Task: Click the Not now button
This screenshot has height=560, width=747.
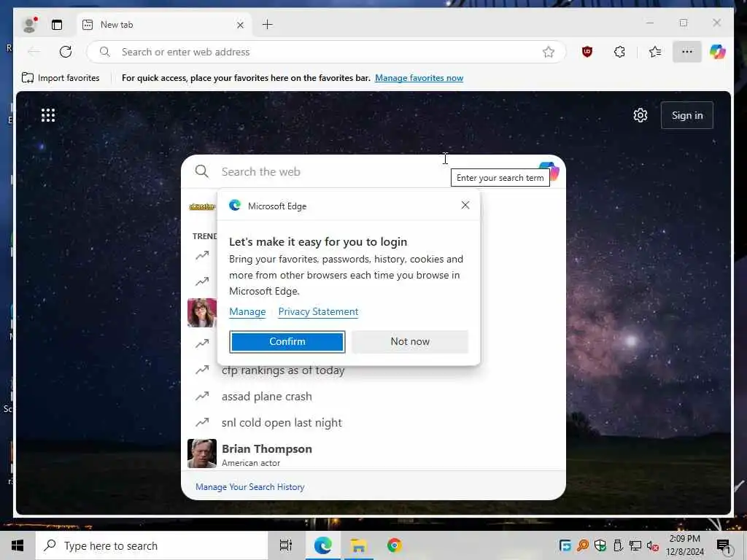Action: point(410,341)
